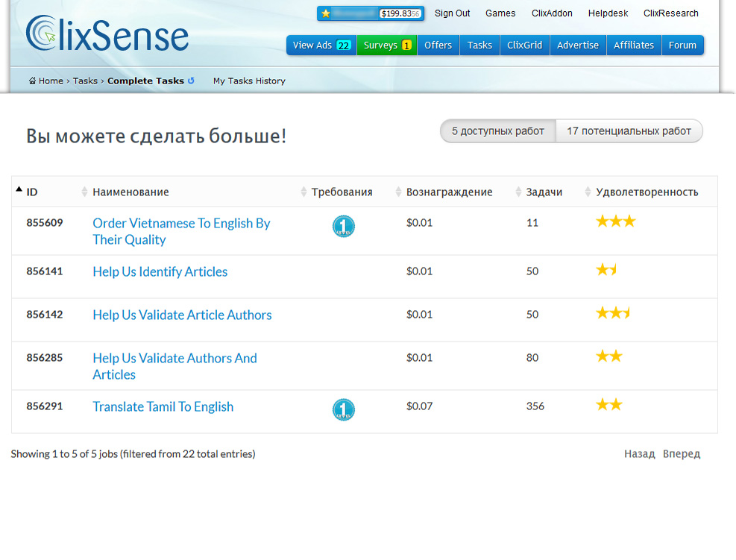The height and width of the screenshot is (560, 736).
Task: Click star rating of task 856141
Action: (x=606, y=269)
